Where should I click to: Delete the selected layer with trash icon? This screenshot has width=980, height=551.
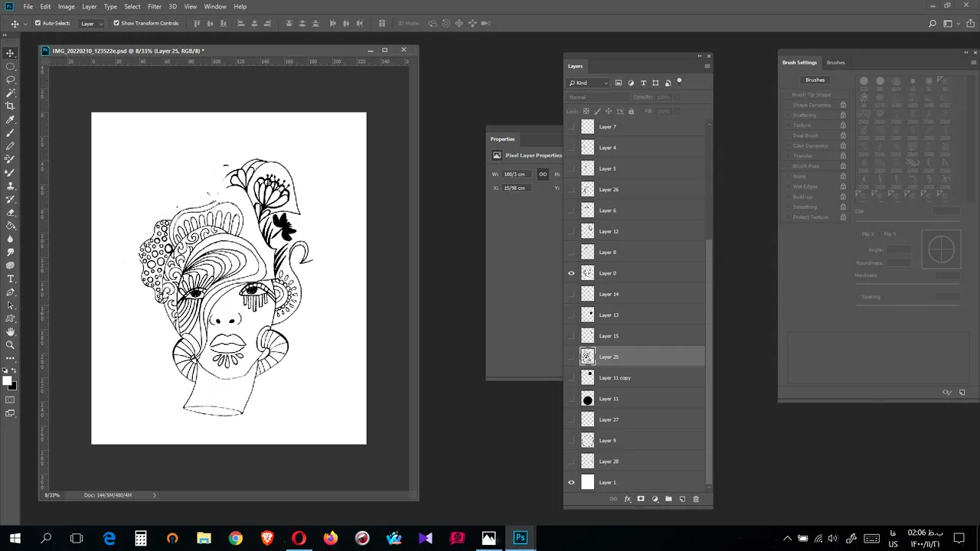click(696, 499)
